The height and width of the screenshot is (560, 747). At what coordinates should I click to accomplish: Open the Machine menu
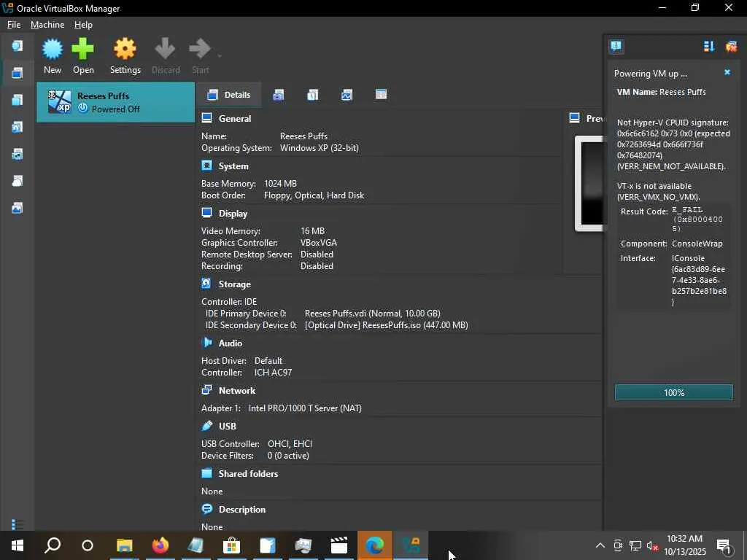(47, 25)
